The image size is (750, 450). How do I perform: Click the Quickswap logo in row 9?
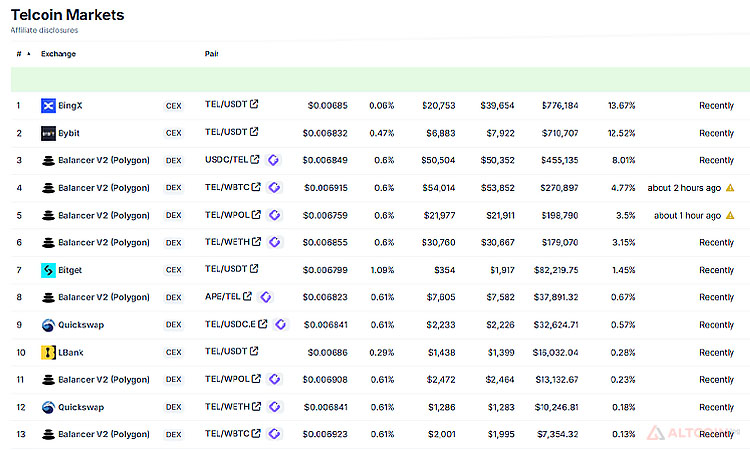tap(48, 325)
